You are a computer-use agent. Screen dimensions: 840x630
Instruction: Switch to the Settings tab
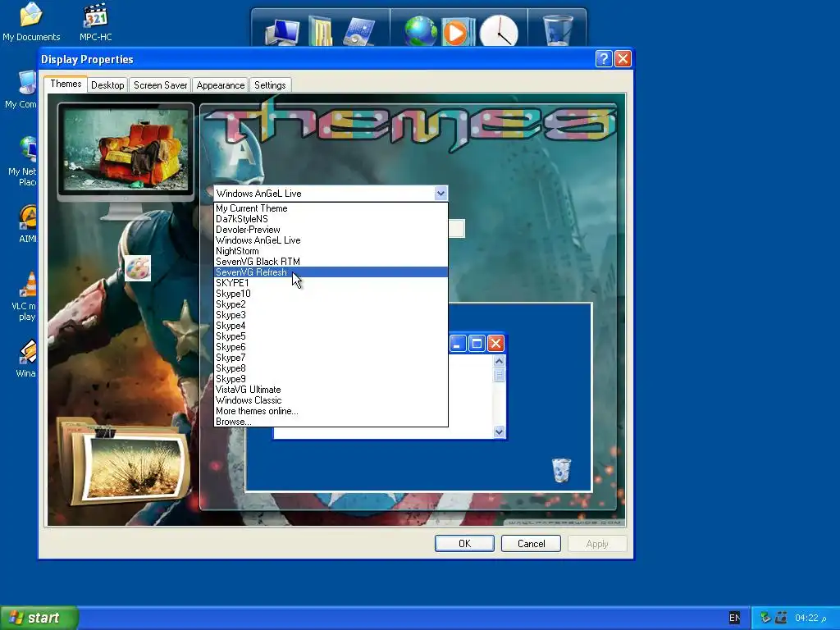269,85
